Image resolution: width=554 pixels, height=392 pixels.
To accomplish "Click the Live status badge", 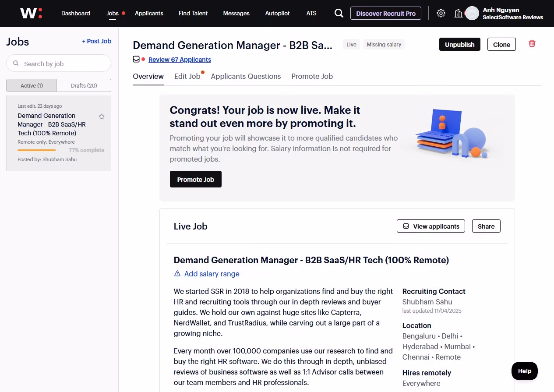I will point(352,44).
